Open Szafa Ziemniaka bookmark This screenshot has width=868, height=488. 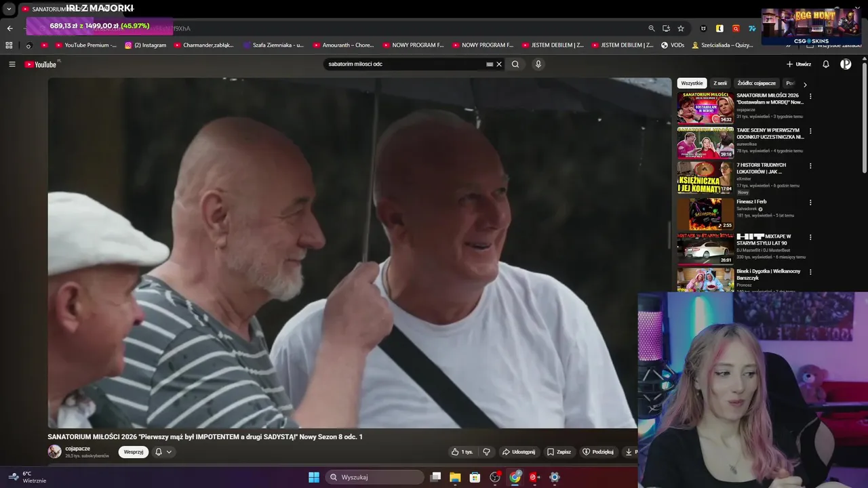(274, 45)
